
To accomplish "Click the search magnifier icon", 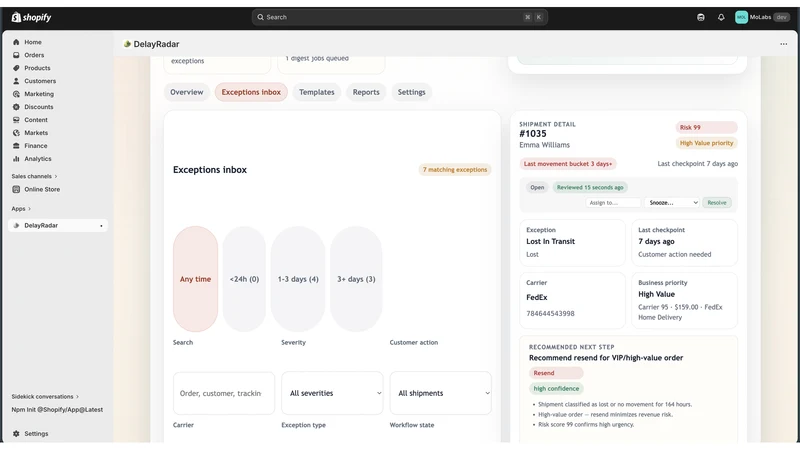I will 260,17.
